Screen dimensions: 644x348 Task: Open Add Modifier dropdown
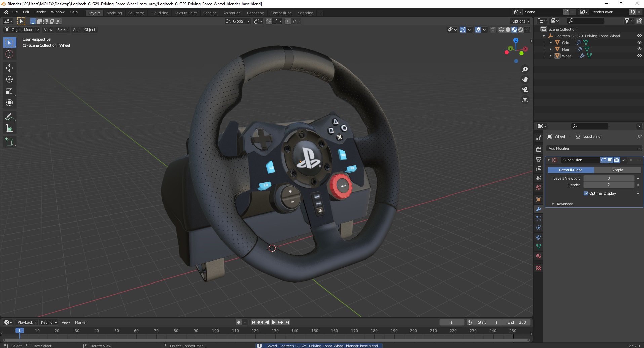coord(594,148)
